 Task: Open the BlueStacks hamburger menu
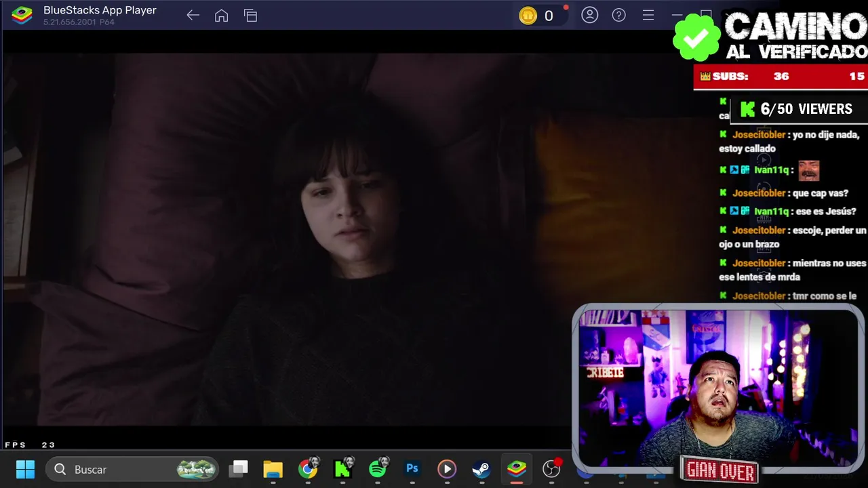coord(648,15)
